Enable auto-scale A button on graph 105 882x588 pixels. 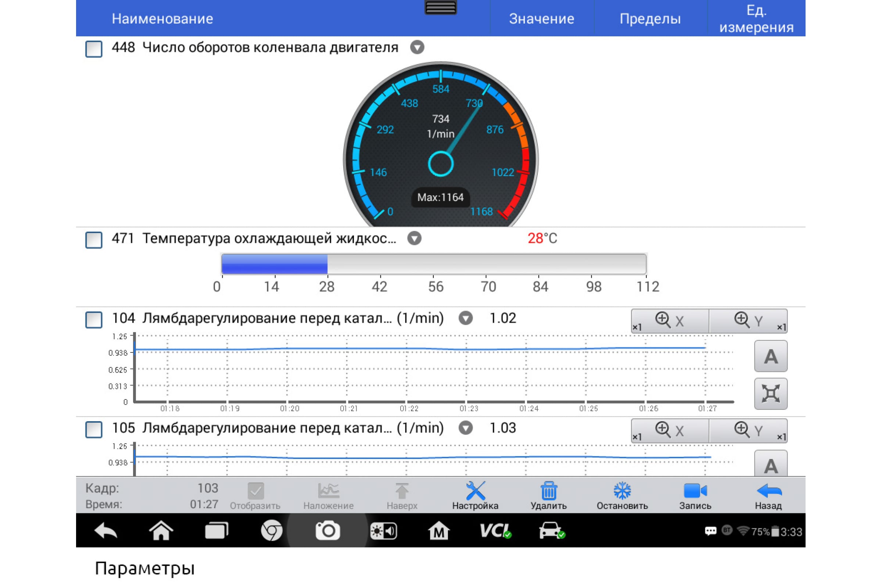coord(771,463)
